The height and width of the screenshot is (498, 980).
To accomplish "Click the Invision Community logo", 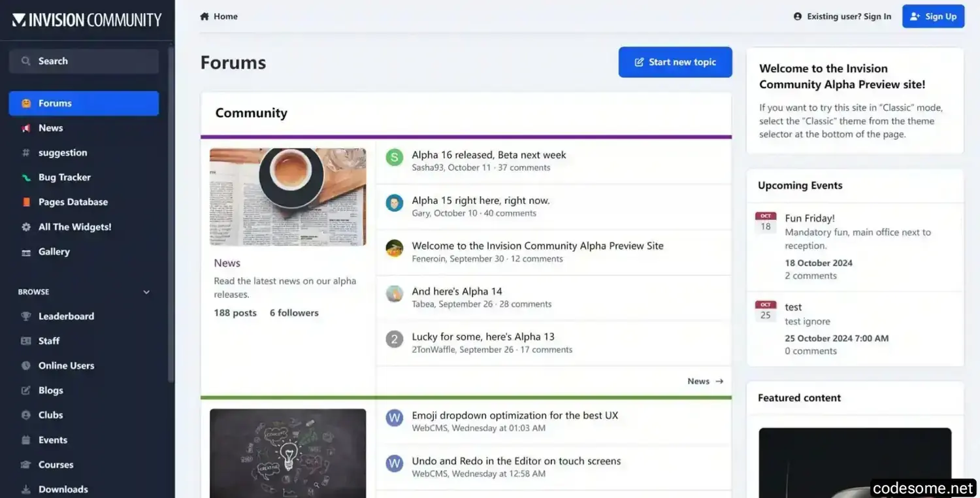I will coord(87,20).
